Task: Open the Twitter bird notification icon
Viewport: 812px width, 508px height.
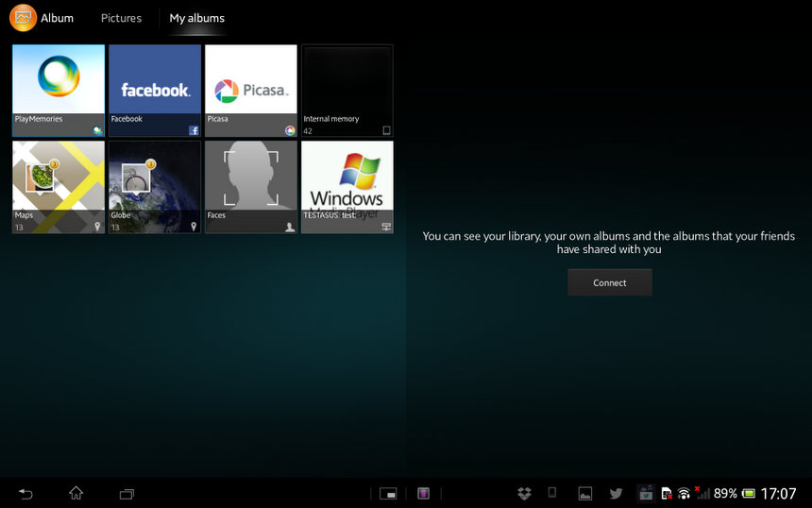Action: pyautogui.click(x=616, y=494)
